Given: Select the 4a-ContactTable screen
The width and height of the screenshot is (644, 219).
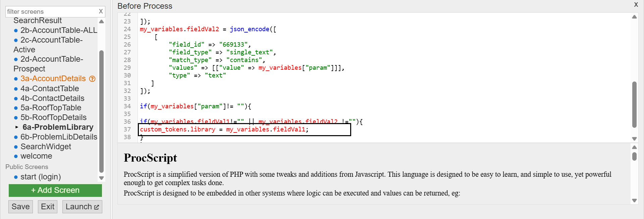Looking at the screenshot, I should coord(50,89).
